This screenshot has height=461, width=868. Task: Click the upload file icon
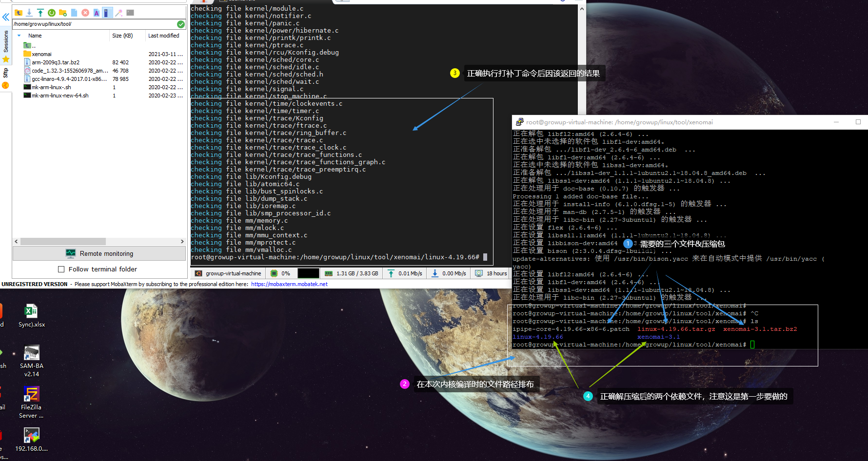(40, 13)
